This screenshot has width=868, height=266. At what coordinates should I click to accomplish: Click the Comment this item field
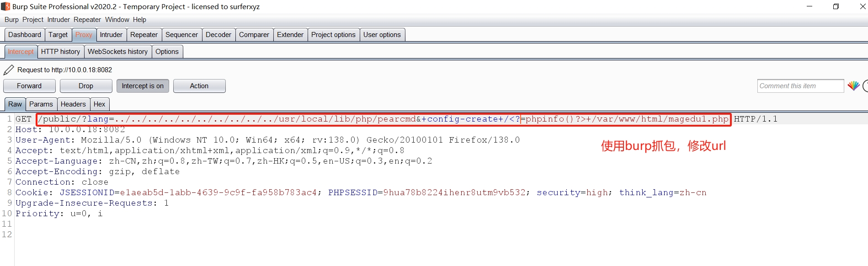pyautogui.click(x=800, y=86)
